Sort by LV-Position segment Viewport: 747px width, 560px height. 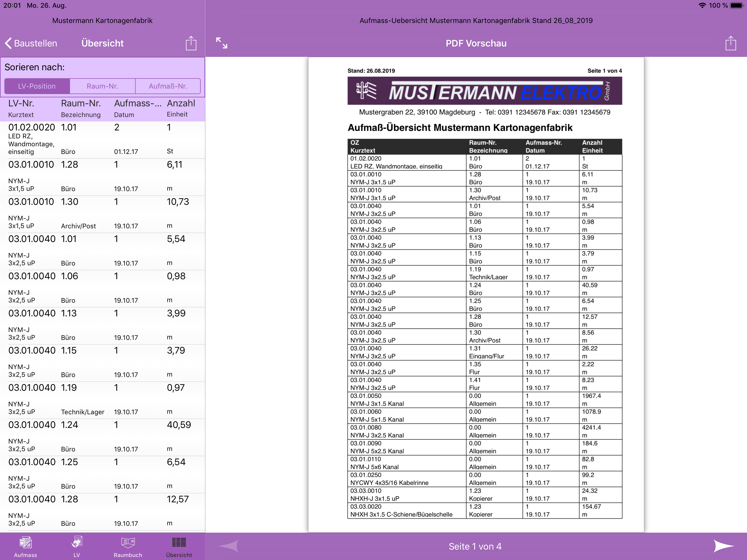point(37,86)
